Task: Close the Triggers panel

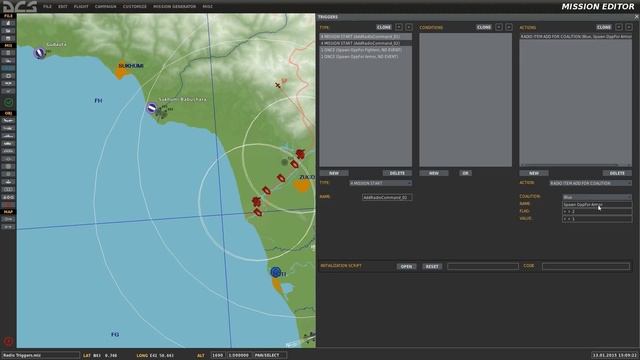Action: coord(636,17)
